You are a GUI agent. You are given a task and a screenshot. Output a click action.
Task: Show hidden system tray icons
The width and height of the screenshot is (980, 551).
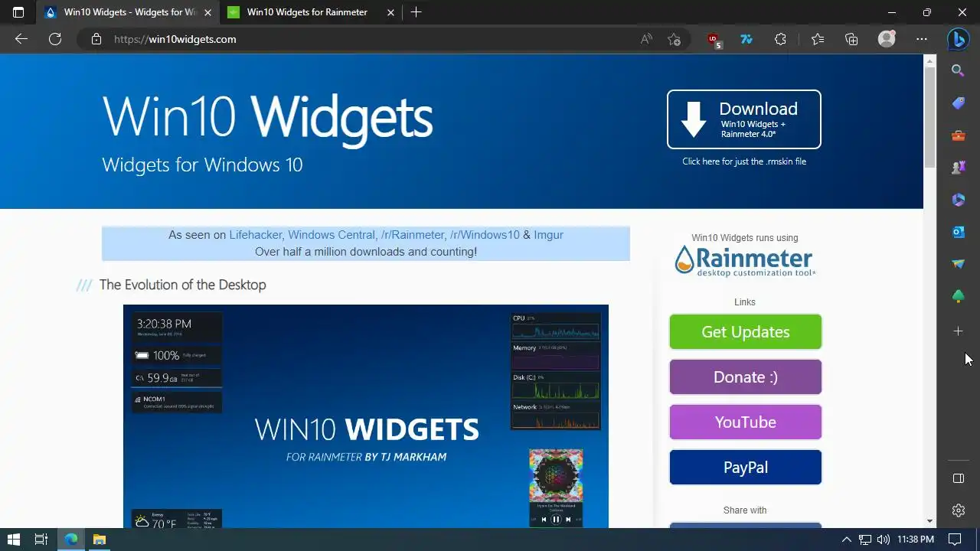(847, 540)
